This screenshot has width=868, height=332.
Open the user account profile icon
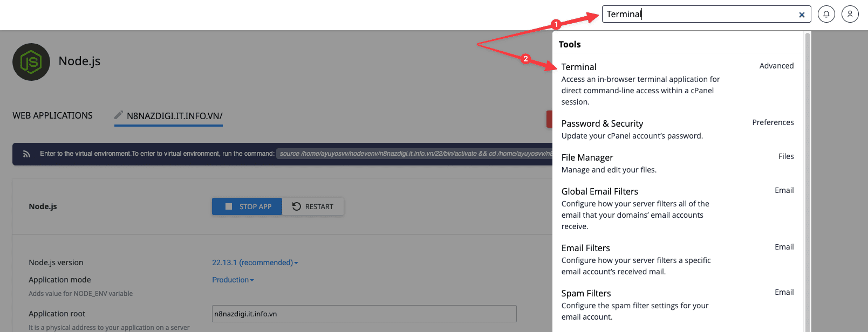(850, 14)
